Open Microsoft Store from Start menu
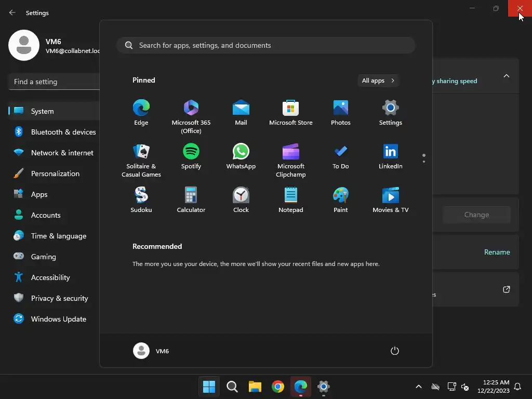 [x=291, y=113]
